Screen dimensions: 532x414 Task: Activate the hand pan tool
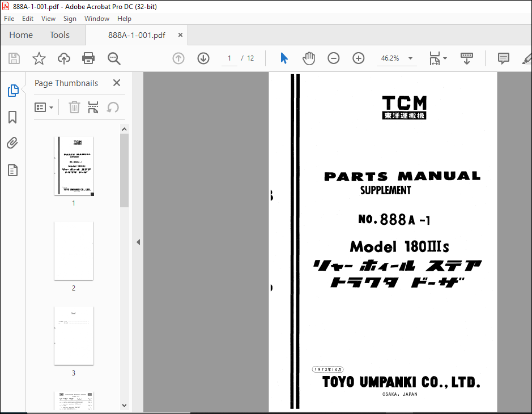coord(309,58)
